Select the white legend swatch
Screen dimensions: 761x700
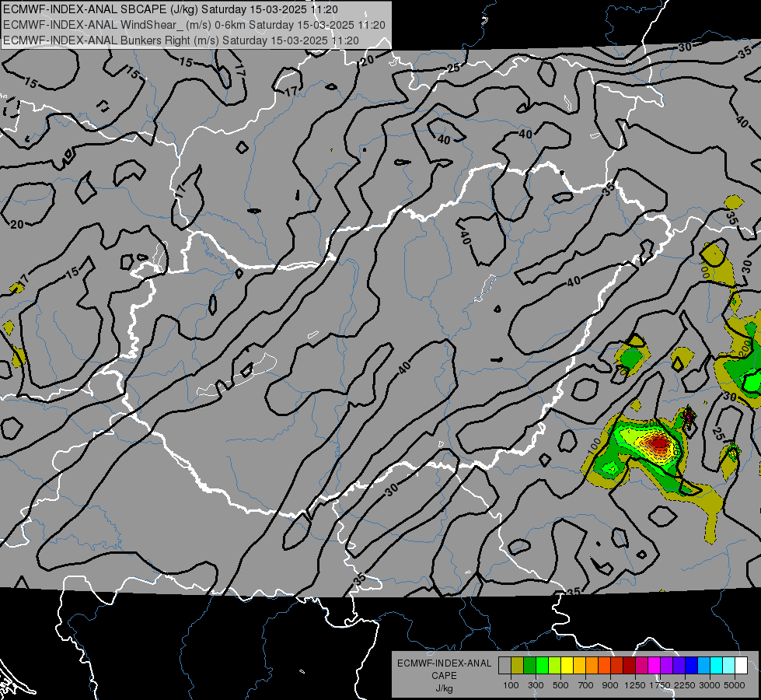(741, 665)
